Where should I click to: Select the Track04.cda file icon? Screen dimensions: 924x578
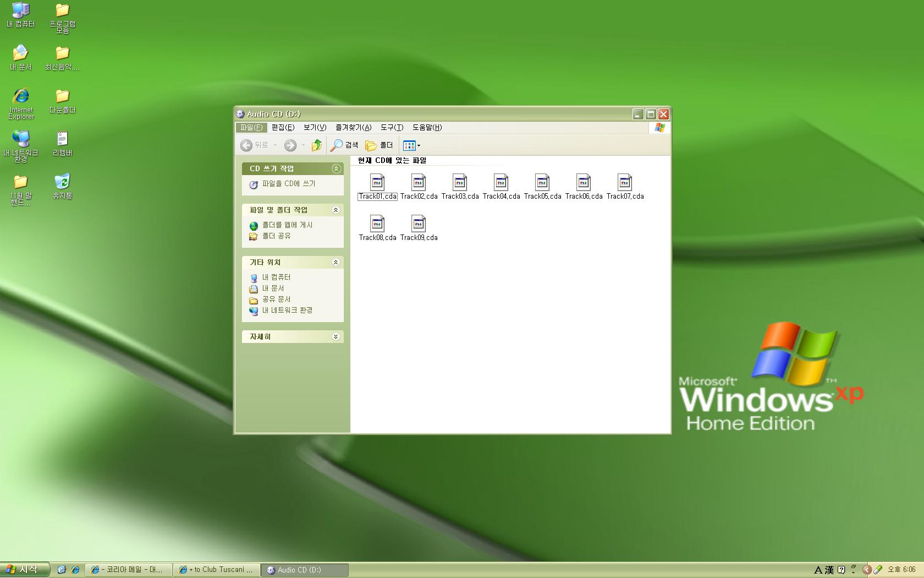click(501, 182)
